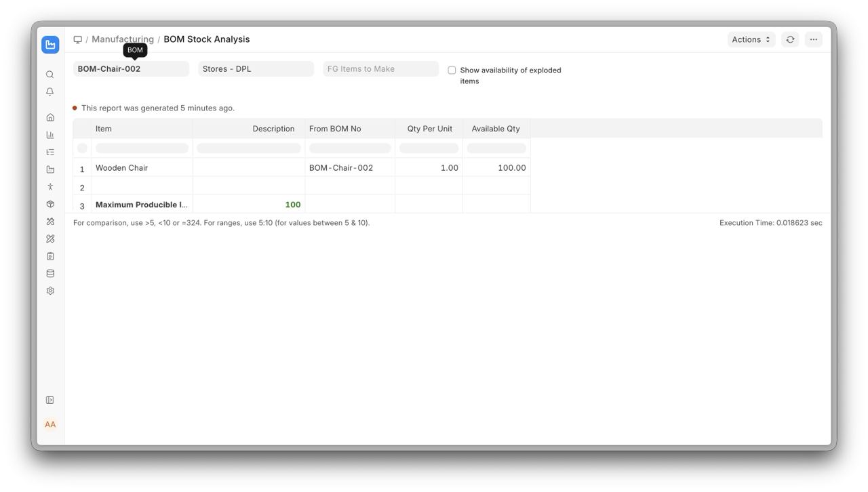Viewport: 868px width, 492px height.
Task: Open notifications bell in sidebar
Action: coord(50,91)
